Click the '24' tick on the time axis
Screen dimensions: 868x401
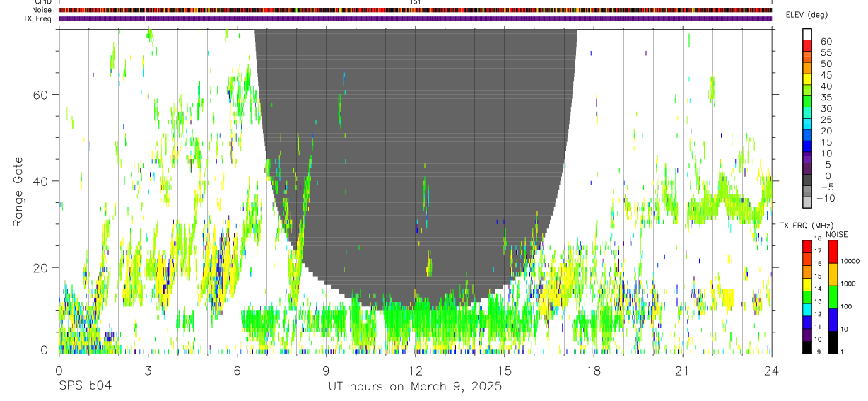click(x=771, y=370)
